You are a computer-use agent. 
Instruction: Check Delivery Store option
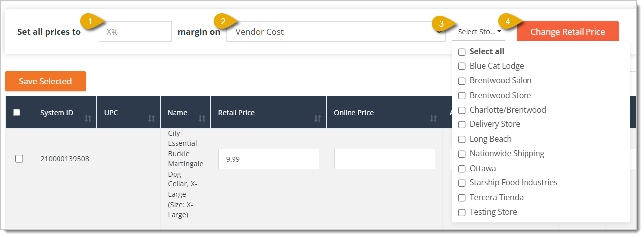(462, 124)
